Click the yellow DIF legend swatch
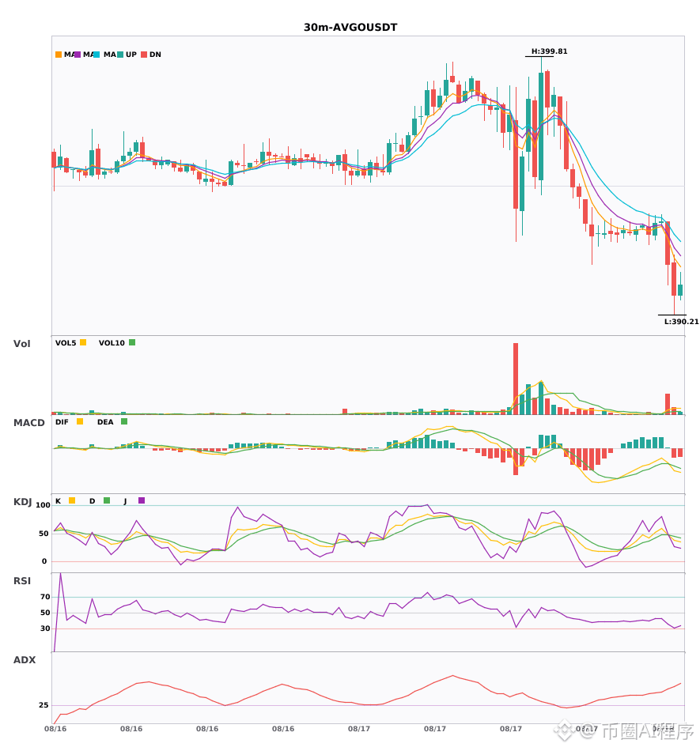Image resolution: width=700 pixels, height=751 pixels. click(x=80, y=421)
